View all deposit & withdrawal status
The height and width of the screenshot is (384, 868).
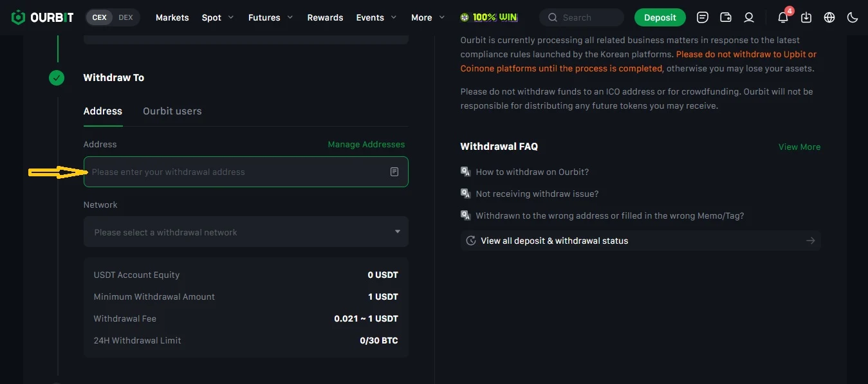coord(641,241)
